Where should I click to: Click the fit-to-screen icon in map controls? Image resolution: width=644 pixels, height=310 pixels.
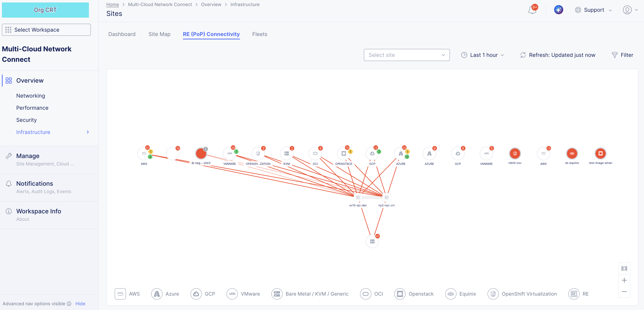624,268
